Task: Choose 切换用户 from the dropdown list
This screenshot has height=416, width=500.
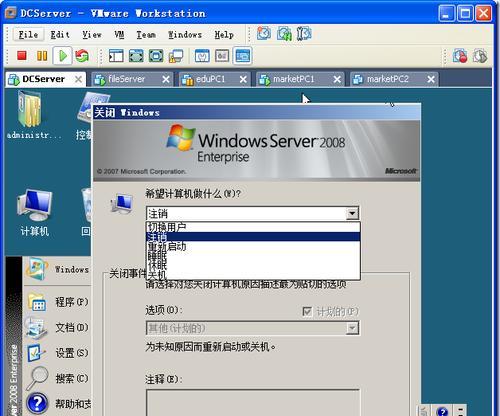Action: tap(253, 227)
